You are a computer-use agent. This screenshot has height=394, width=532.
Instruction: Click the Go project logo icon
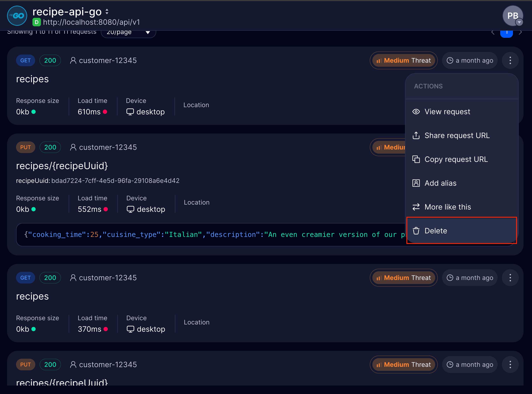point(17,16)
